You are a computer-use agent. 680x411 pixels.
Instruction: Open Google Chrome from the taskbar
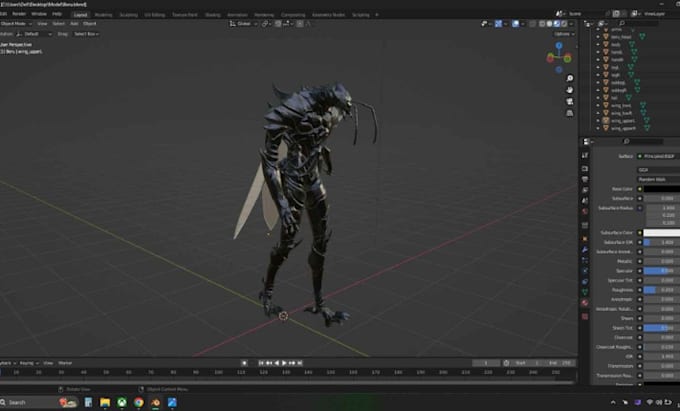[x=138, y=402]
